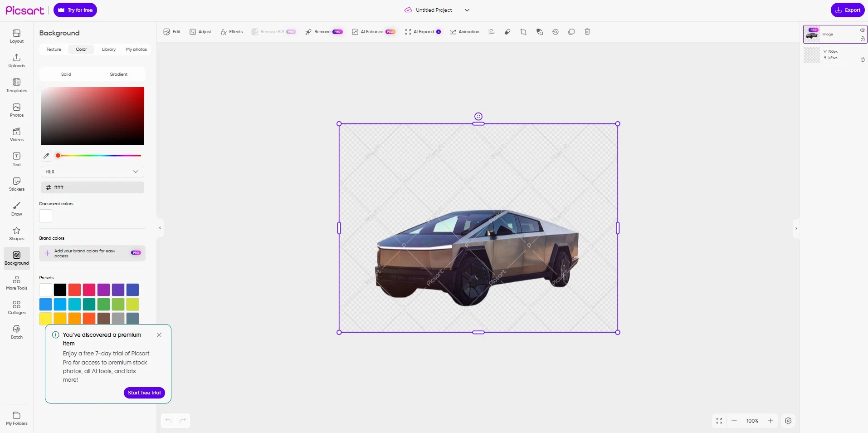Image resolution: width=868 pixels, height=433 pixels.
Task: Click the rotate handle above the image
Action: pyautogui.click(x=478, y=116)
